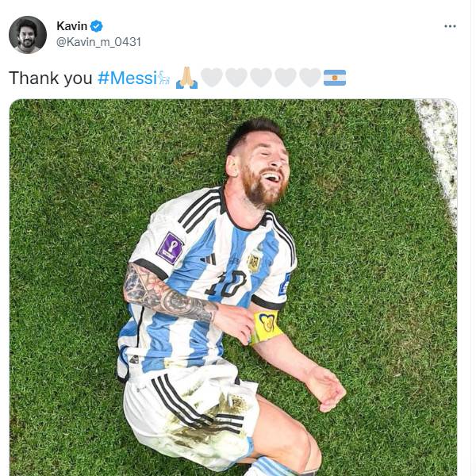Click the display name Kavin
476x476 pixels.
[71, 26]
